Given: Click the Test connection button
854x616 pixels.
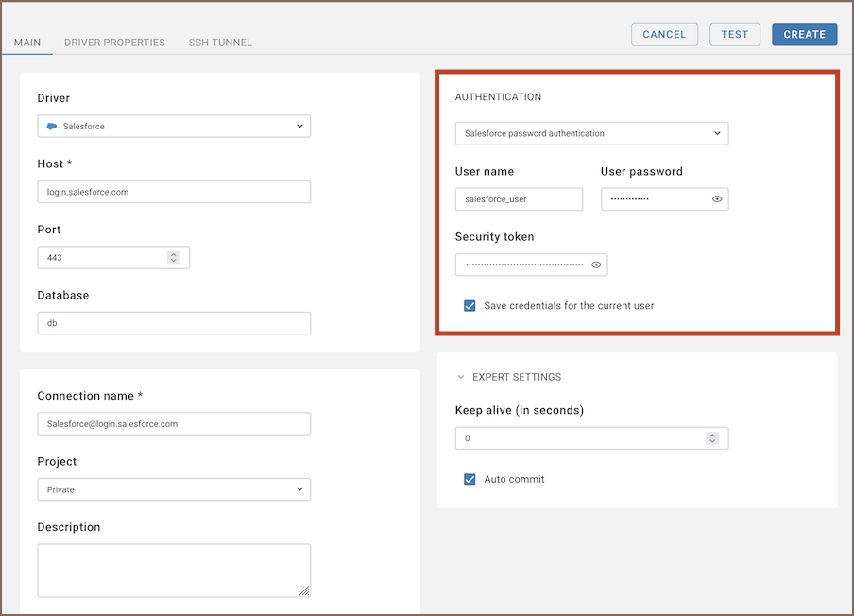Looking at the screenshot, I should [x=734, y=34].
